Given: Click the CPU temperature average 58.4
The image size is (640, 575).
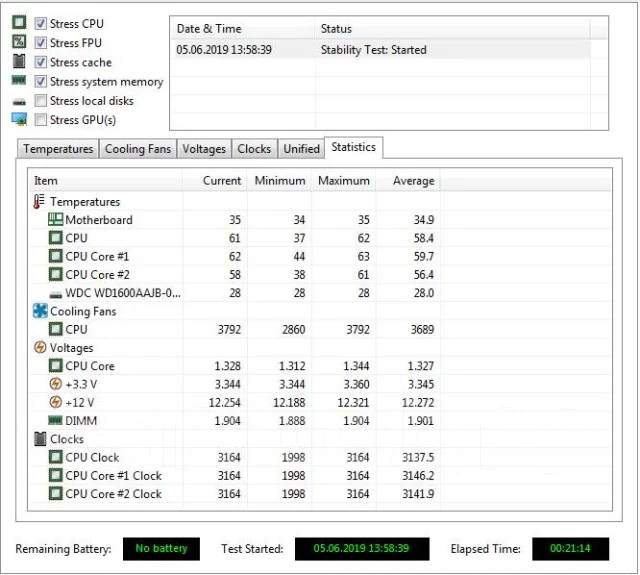Looking at the screenshot, I should tap(424, 238).
